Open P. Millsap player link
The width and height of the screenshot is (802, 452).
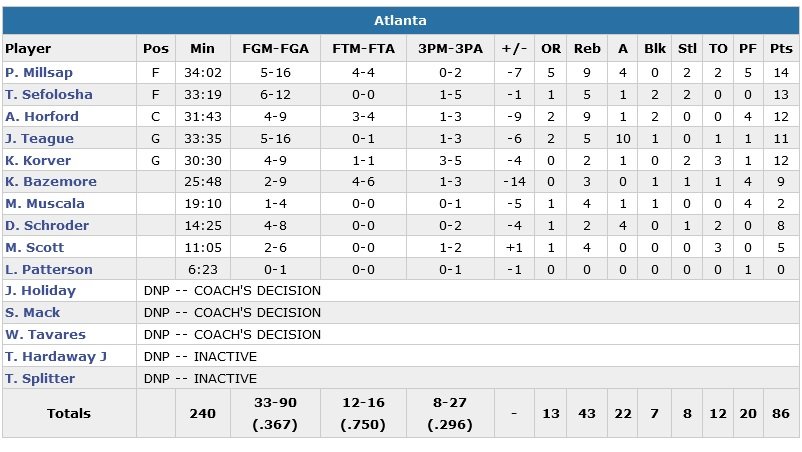[39, 73]
